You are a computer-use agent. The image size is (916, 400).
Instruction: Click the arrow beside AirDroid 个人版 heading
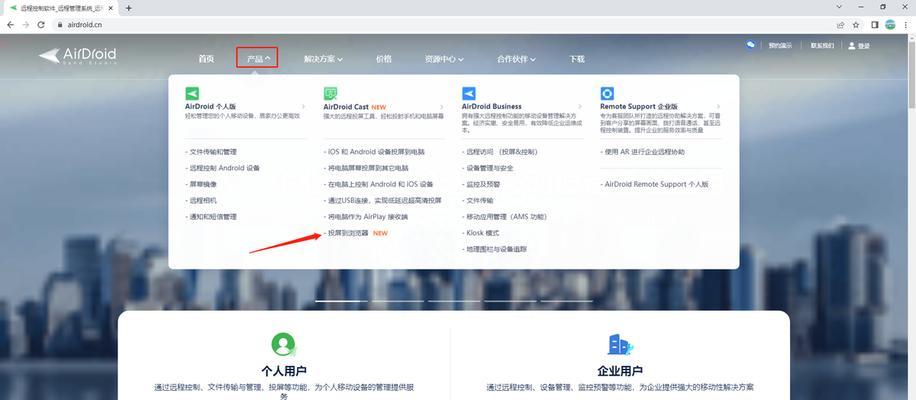pyautogui.click(x=304, y=107)
